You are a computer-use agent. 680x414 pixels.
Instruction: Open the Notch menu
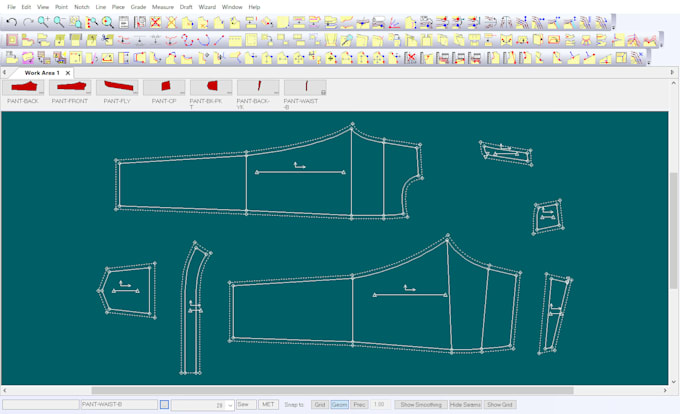[82, 7]
